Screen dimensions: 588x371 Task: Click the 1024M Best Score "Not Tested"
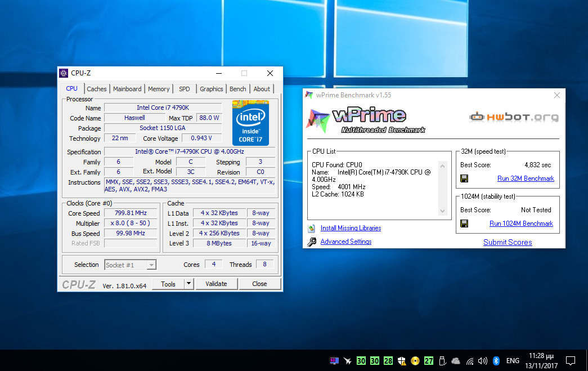(x=536, y=210)
